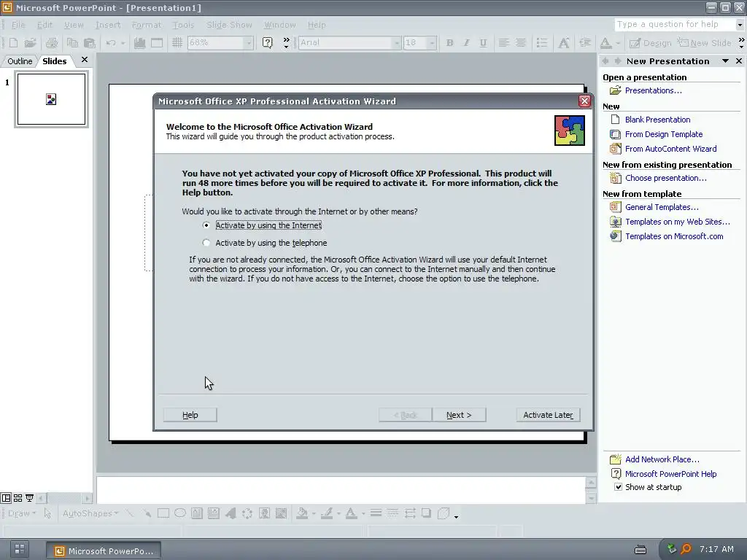Toggle Bold formatting in toolbar
The image size is (747, 560).
pyautogui.click(x=449, y=43)
